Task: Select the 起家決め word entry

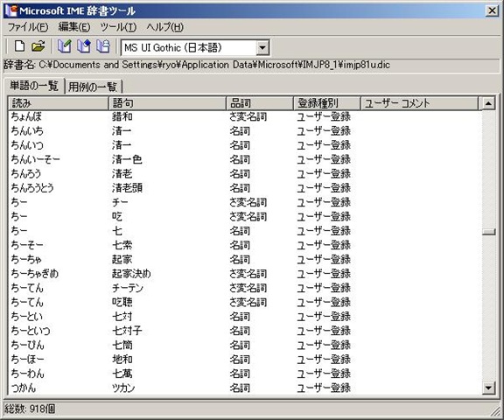Action: coord(131,274)
